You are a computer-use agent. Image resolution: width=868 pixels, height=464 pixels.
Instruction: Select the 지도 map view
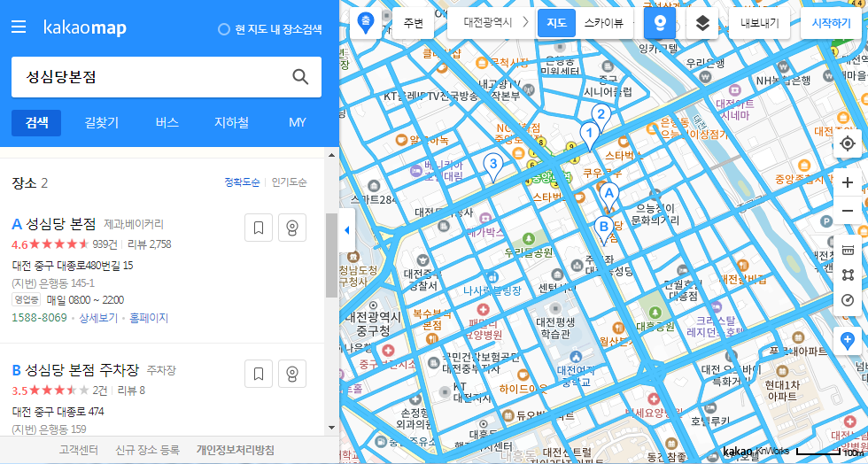coord(556,23)
